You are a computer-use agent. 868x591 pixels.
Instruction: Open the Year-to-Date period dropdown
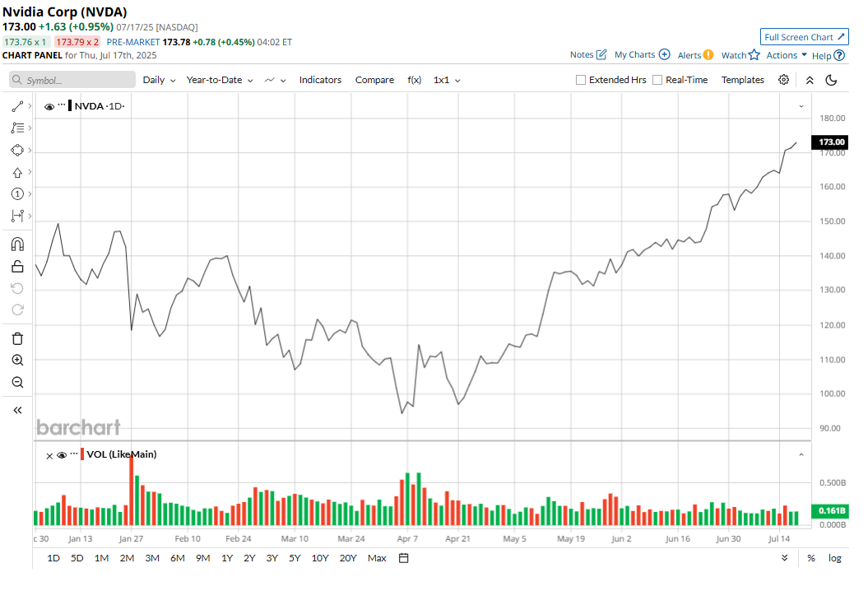pos(220,80)
